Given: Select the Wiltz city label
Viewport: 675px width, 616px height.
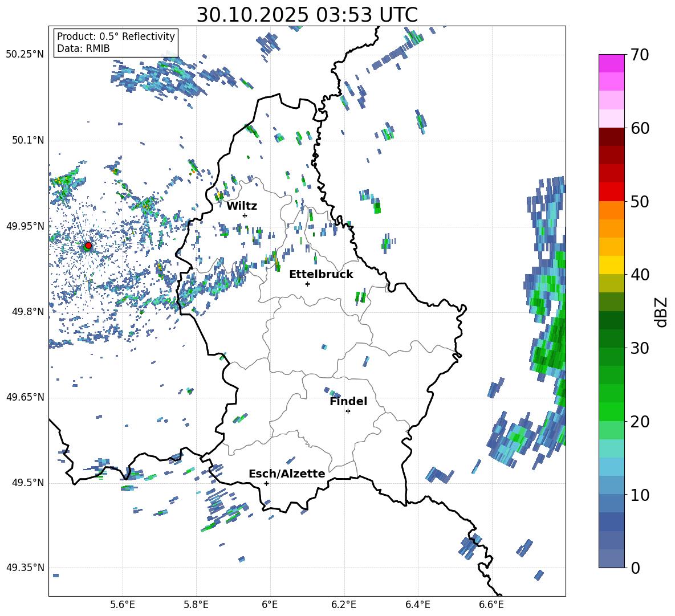Looking at the screenshot, I should tap(242, 206).
